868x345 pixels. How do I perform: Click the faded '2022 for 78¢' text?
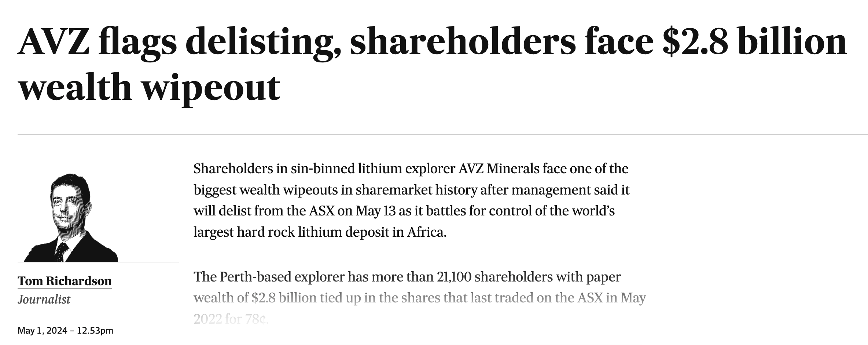pos(231,319)
